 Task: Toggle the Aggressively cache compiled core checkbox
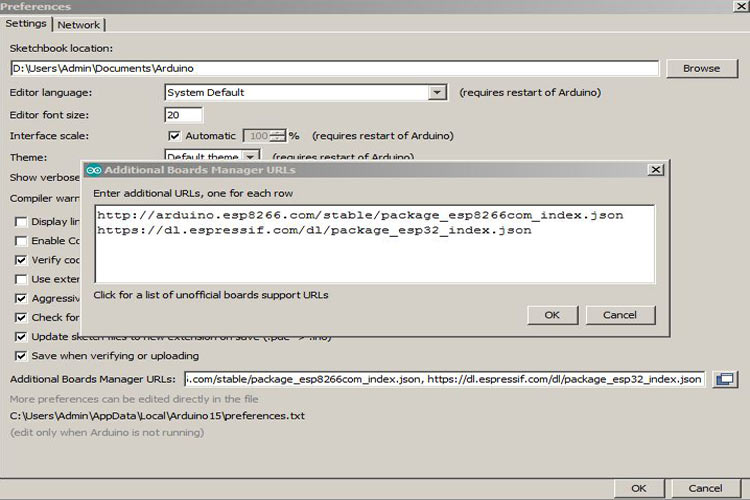(x=21, y=299)
